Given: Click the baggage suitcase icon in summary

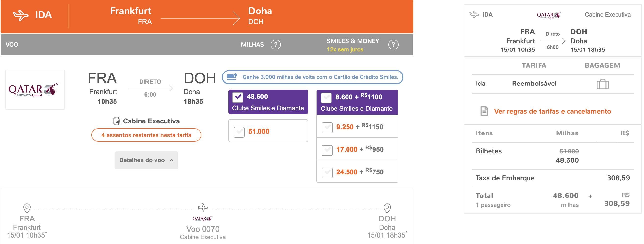Looking at the screenshot, I should (x=603, y=84).
